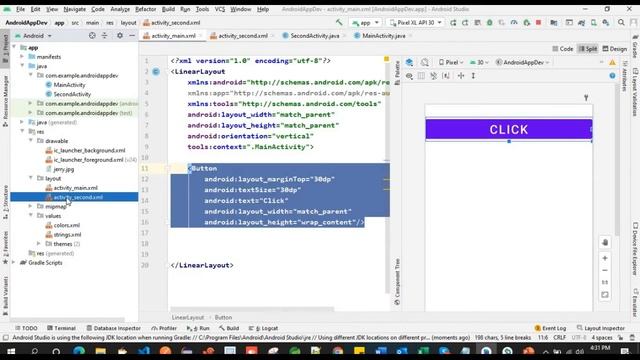Switch to the activity_second.xml tab
The image size is (640, 360).
click(240, 36)
